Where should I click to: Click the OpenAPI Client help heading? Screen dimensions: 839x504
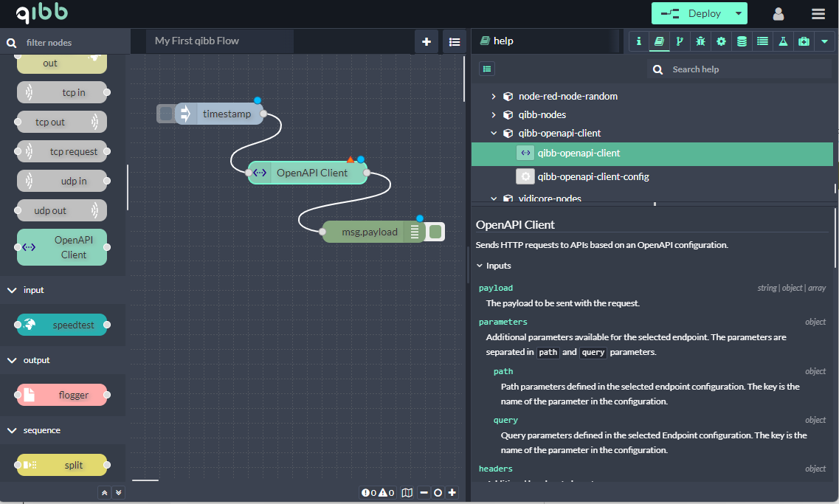click(515, 225)
